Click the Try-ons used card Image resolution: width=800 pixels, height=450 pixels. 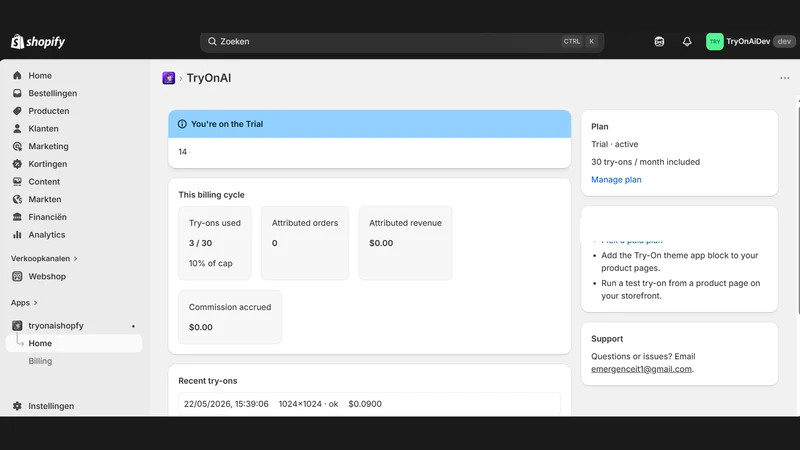[215, 243]
